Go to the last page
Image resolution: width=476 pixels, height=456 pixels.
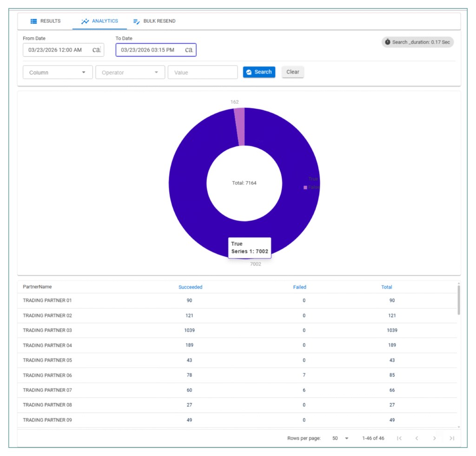[452, 438]
